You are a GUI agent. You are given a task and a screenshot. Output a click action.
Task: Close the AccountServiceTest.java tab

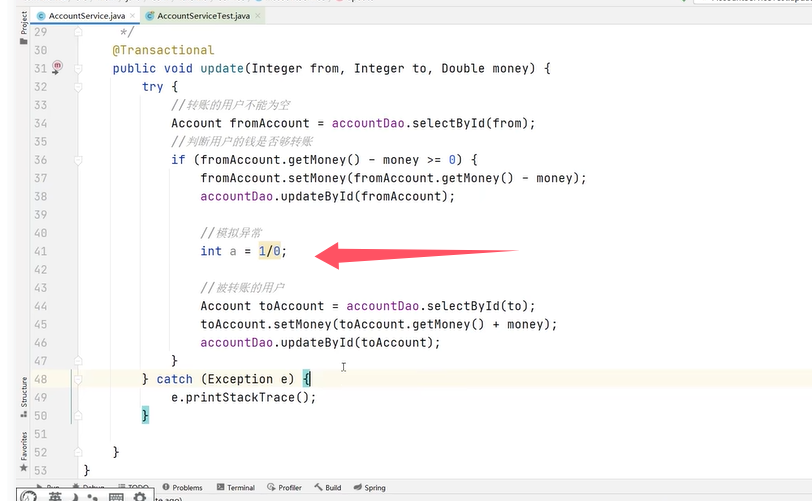257,16
